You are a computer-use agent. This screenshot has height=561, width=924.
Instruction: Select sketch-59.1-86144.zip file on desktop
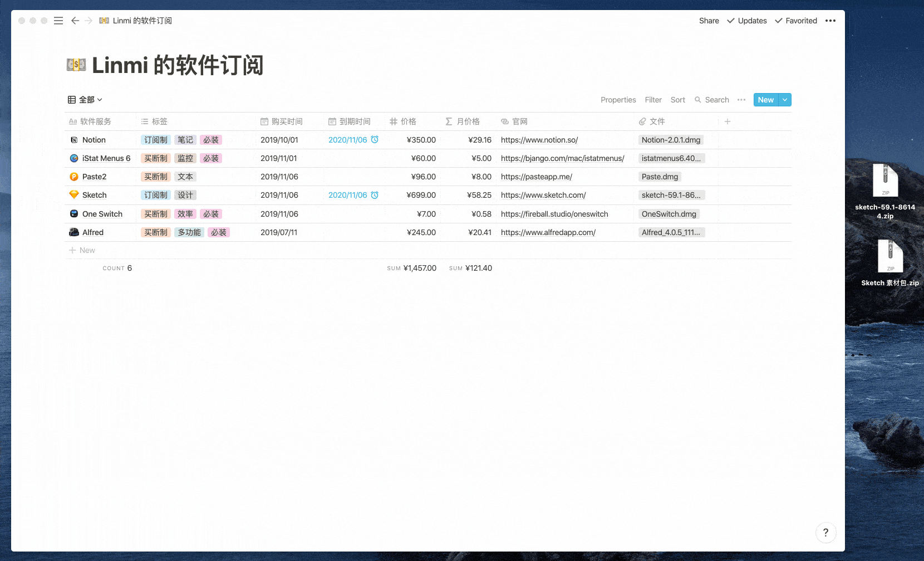coord(885,191)
